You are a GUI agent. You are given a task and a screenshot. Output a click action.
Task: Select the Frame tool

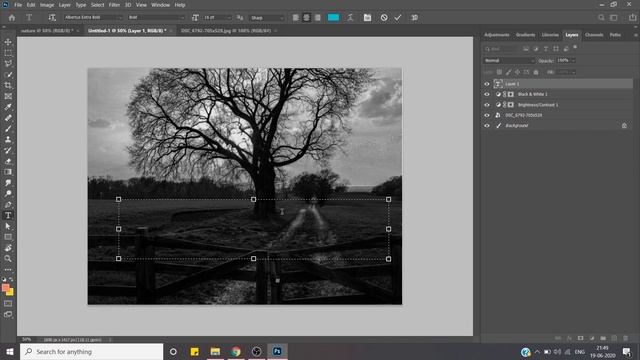pyautogui.click(x=8, y=96)
